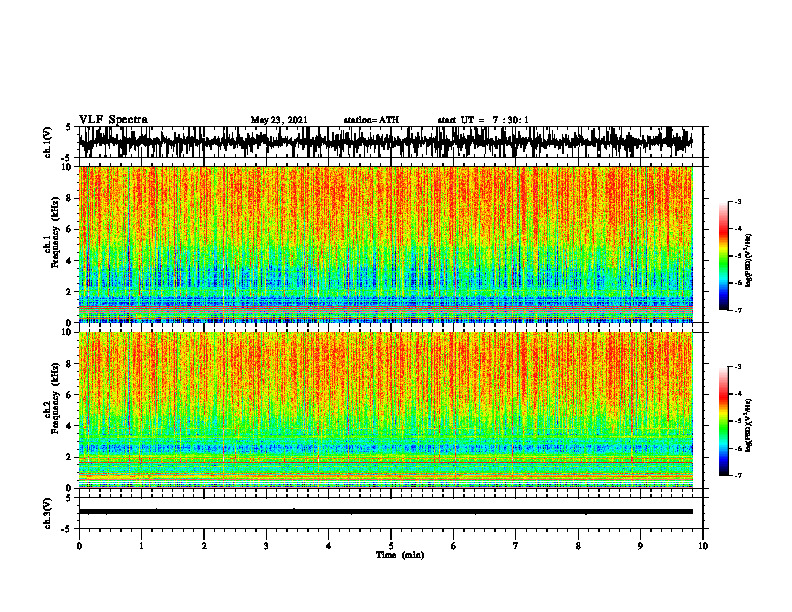
Task: Click the ch.3 flat waveform trace
Action: [x=386, y=512]
